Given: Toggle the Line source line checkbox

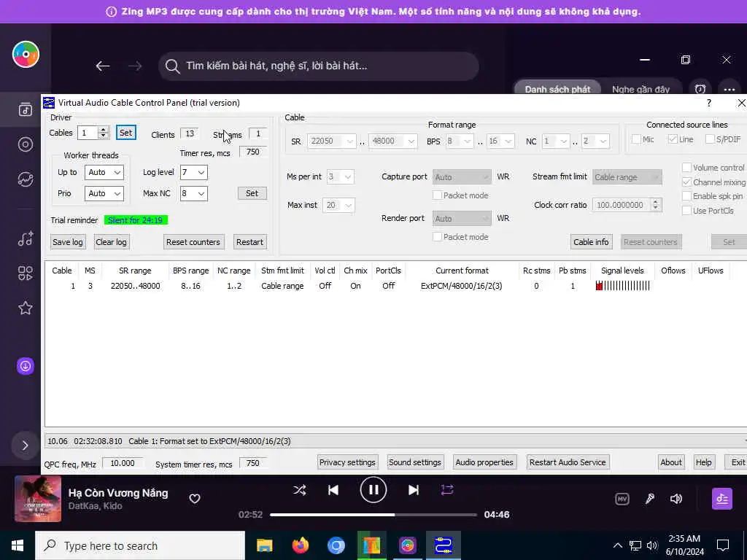Looking at the screenshot, I should coord(673,139).
